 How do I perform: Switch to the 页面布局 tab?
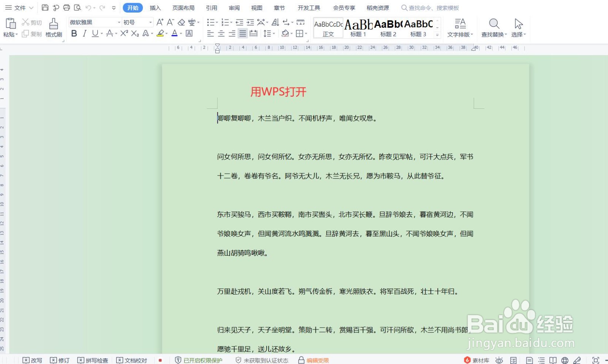point(183,8)
